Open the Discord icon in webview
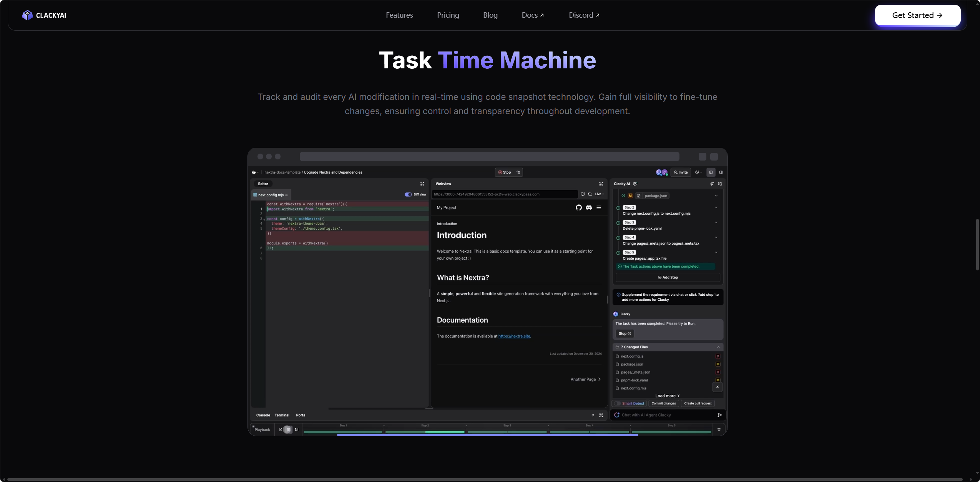 [589, 207]
